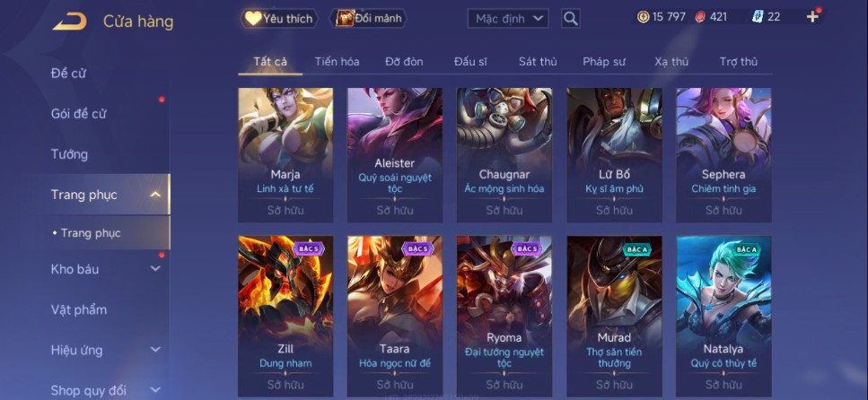Select Marja Linh xà tư tế skin card

pos(285,155)
